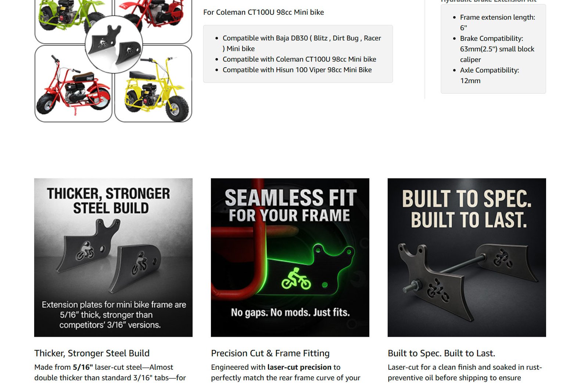Click the Axle Compatibility 12mm spec
The height and width of the screenshot is (383, 588).
click(x=489, y=75)
